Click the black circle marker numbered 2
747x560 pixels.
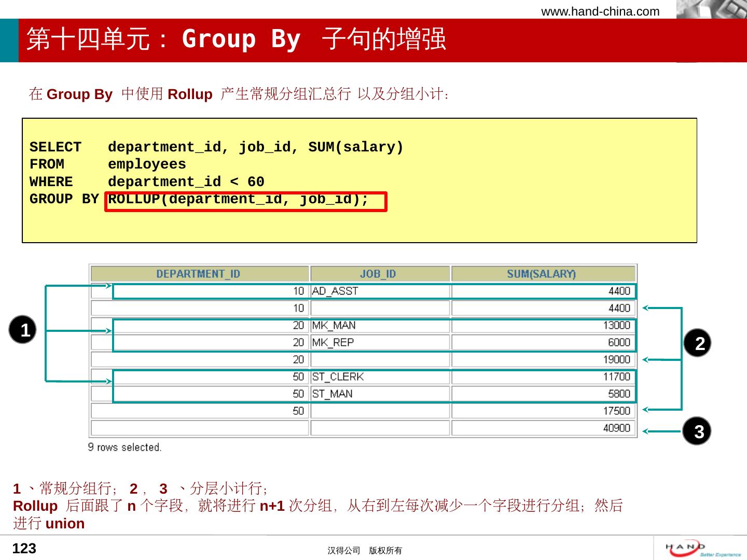697,343
